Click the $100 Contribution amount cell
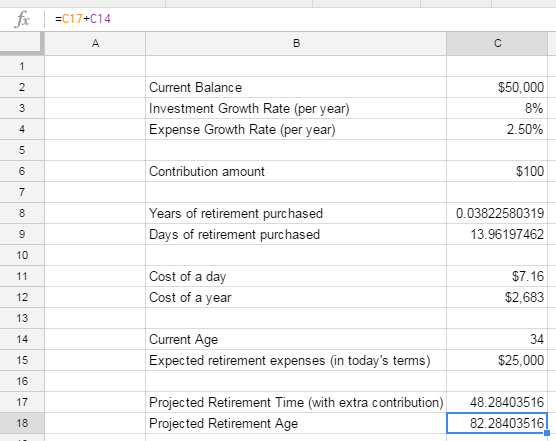The width and height of the screenshot is (556, 441). (x=497, y=171)
